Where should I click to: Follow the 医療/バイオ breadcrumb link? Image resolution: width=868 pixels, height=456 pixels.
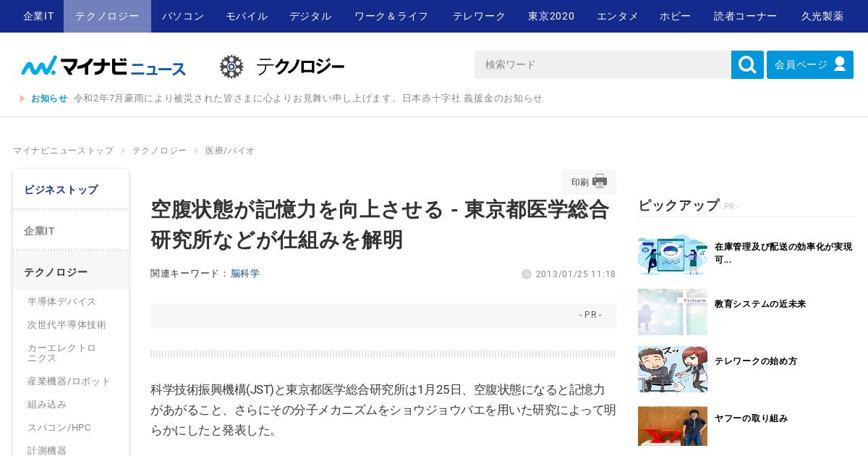[x=230, y=151]
